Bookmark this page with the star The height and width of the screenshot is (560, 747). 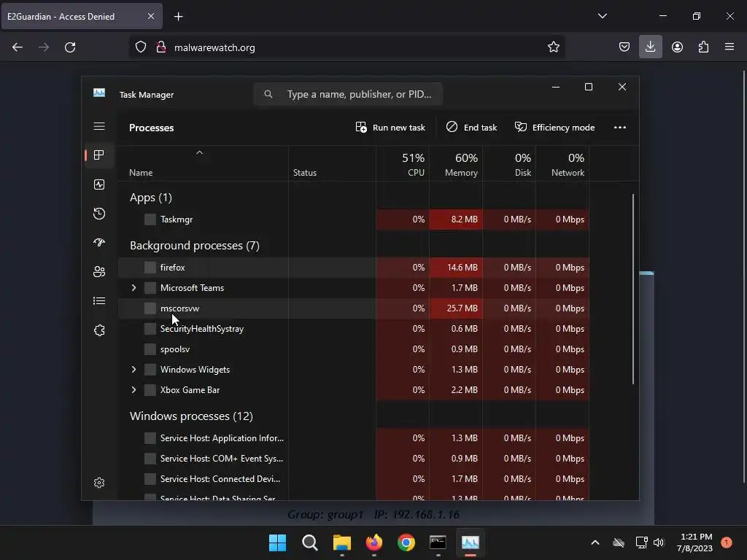tap(553, 47)
